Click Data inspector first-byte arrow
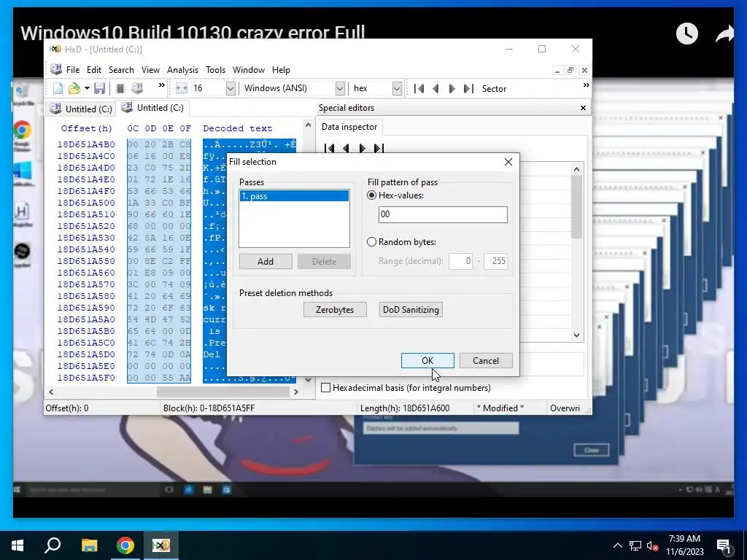The image size is (747, 560). pyautogui.click(x=329, y=148)
